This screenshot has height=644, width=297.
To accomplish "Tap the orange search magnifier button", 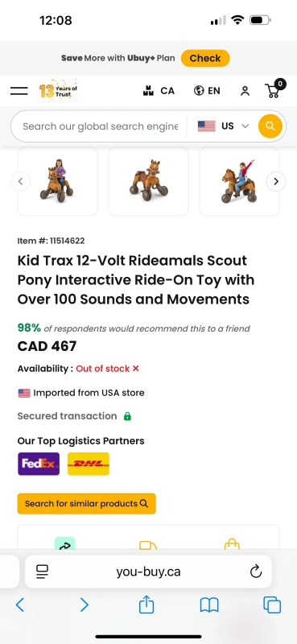I will 270,126.
